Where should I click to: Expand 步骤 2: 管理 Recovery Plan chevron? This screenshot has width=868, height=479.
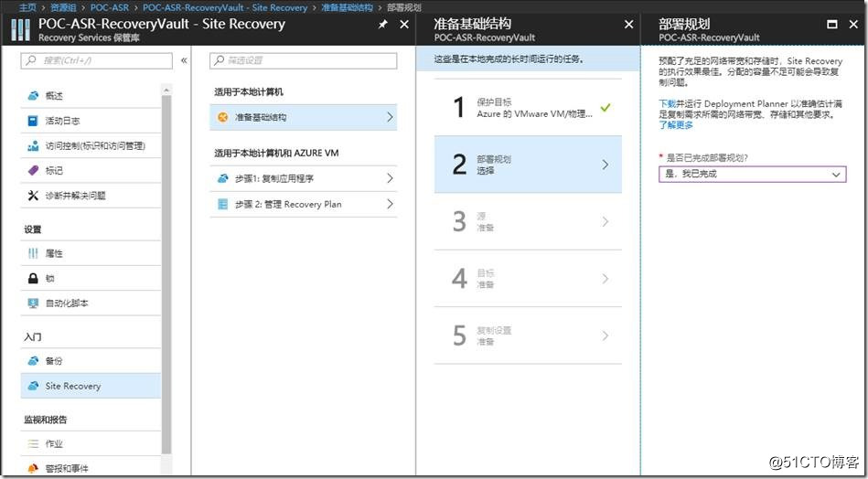tap(390, 204)
